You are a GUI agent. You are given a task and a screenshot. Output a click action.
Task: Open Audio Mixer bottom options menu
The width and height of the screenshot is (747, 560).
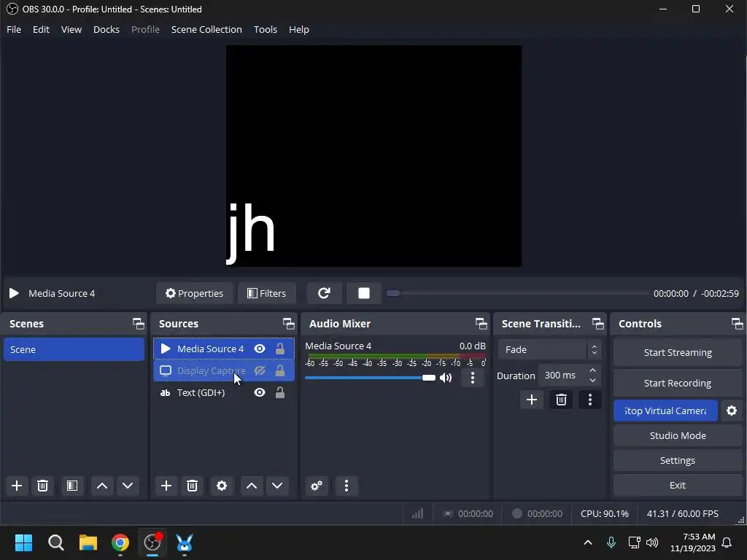[x=347, y=486]
